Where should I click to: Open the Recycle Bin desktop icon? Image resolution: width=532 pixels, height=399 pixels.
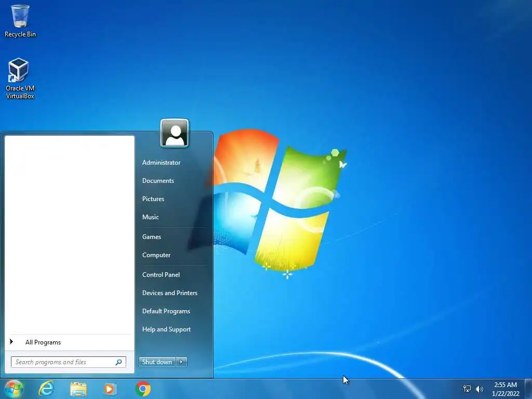click(x=20, y=21)
